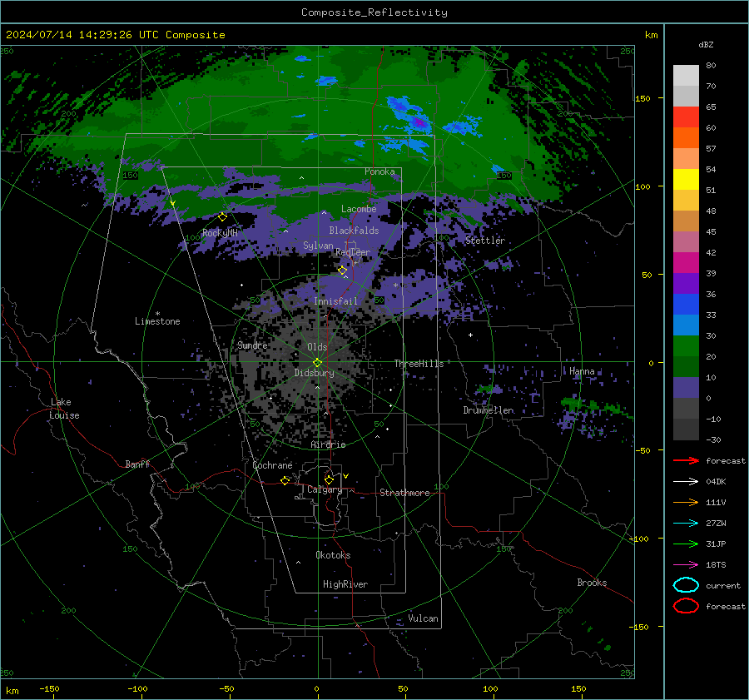Click the Airdrie city label

pos(328,444)
